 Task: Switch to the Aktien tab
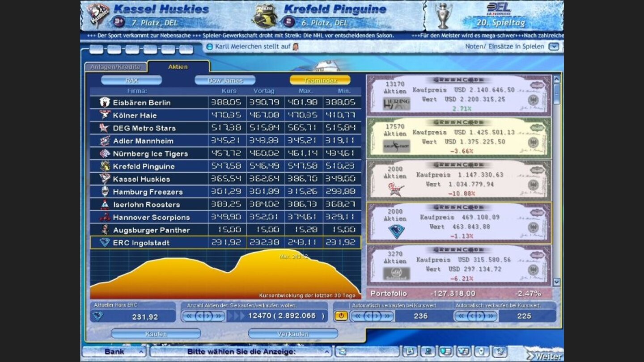click(x=178, y=67)
